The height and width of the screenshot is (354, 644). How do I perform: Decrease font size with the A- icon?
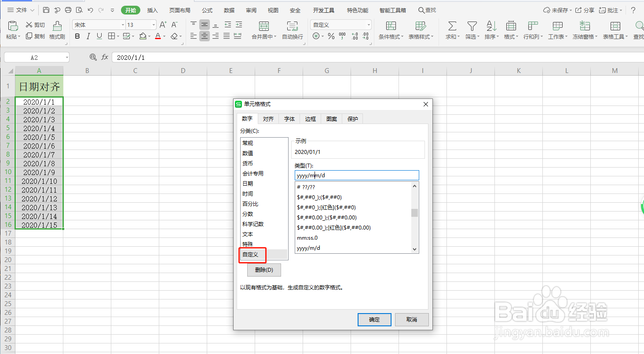[x=175, y=25]
